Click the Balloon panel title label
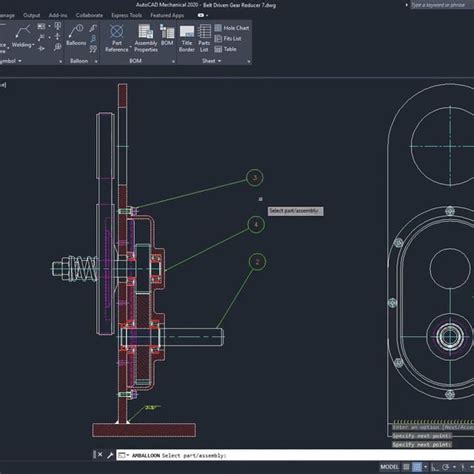 (79, 61)
